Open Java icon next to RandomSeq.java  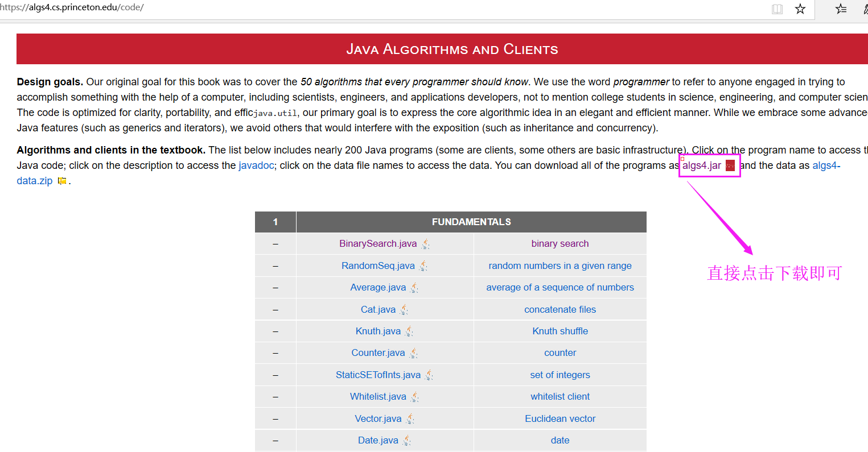[423, 266]
